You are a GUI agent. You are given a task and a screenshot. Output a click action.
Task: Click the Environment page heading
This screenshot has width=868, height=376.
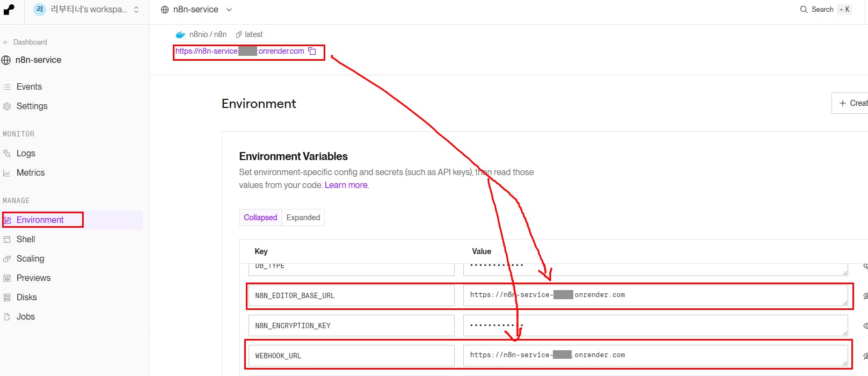[x=259, y=104]
